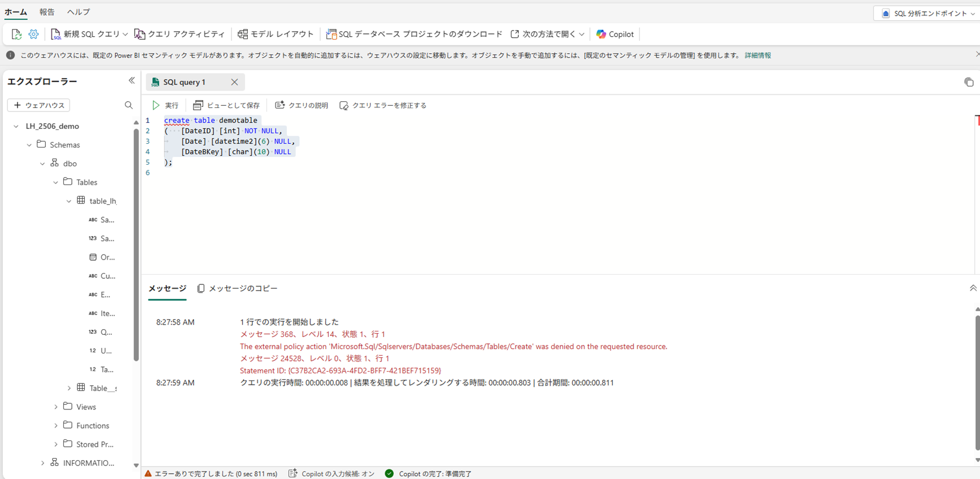Open the 次の方法で開く dropdown
This screenshot has width=980, height=479.
click(x=547, y=34)
